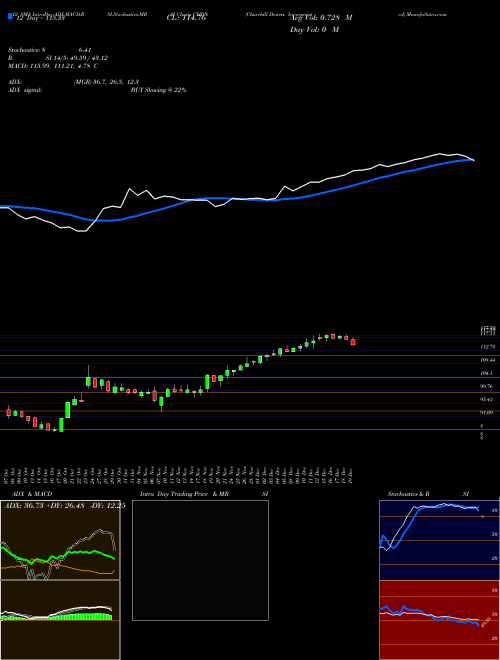This screenshot has height=660, width=500.
Task: Click the empty intraday trading price panel
Action: pos(200,560)
